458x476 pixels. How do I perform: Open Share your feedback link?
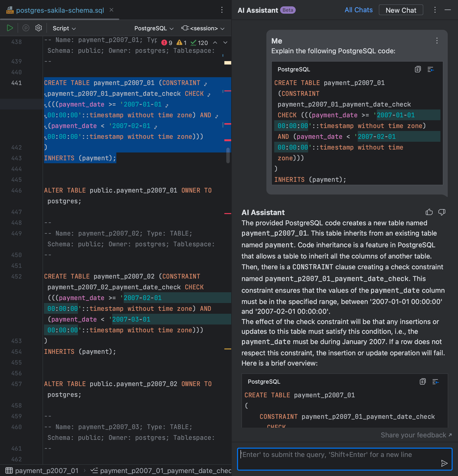point(416,435)
